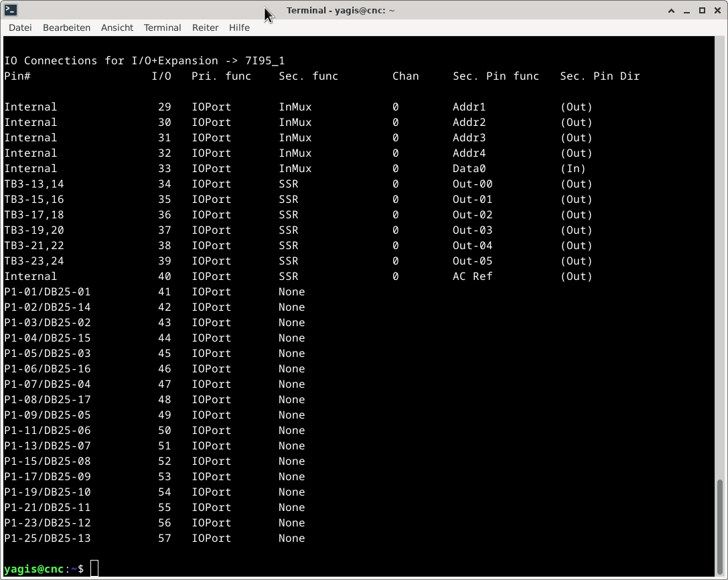Image resolution: width=728 pixels, height=580 pixels.
Task: Click pin label 'TB3-13,14'
Action: [x=34, y=184]
